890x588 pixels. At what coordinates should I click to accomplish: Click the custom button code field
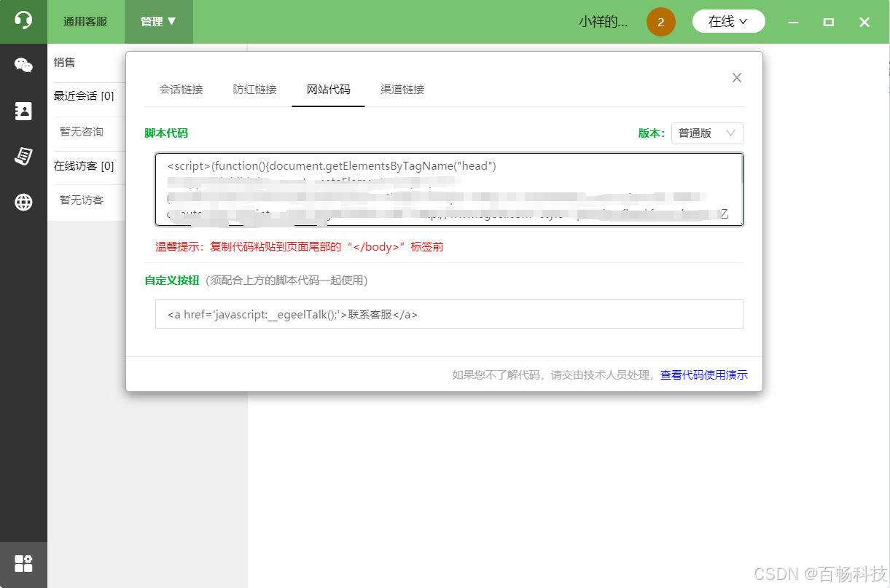tap(450, 314)
